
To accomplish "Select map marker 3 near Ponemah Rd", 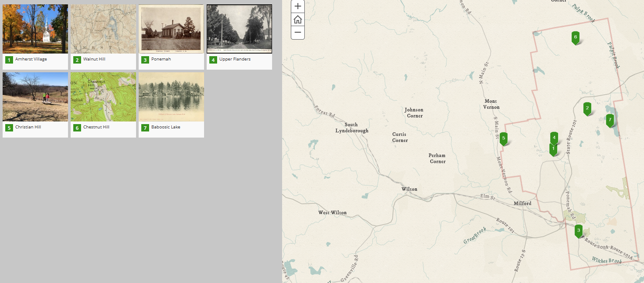I will (x=579, y=231).
